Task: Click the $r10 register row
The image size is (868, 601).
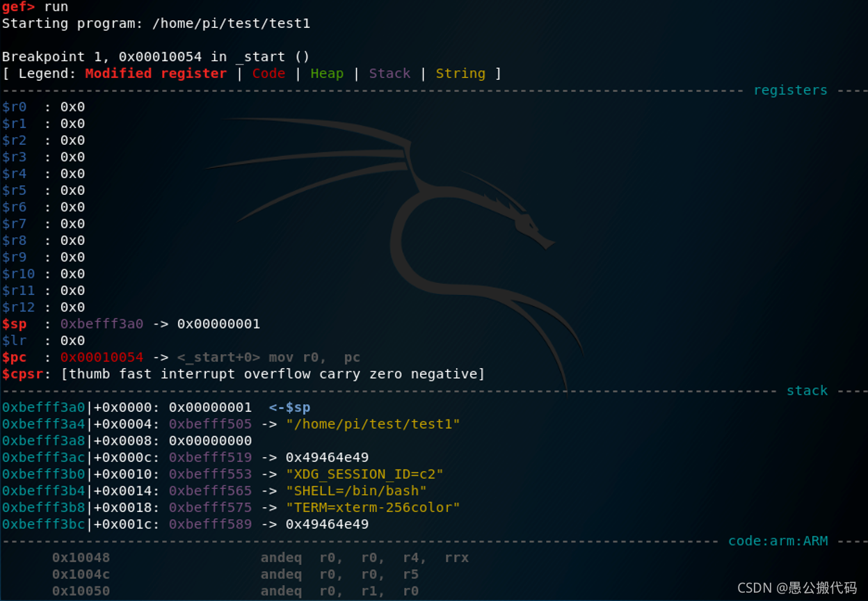Action: click(x=43, y=274)
